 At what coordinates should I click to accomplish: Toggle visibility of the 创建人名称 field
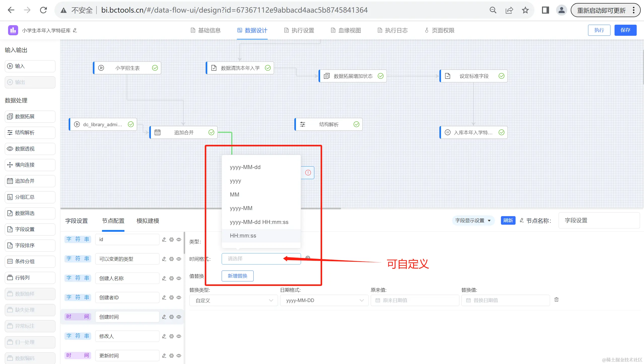pos(179,278)
